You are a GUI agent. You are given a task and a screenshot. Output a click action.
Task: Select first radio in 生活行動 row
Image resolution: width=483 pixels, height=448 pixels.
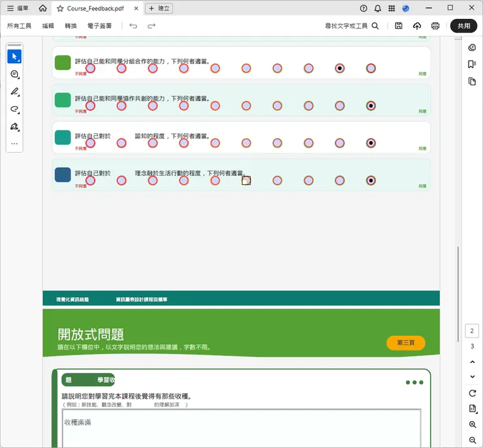(90, 180)
